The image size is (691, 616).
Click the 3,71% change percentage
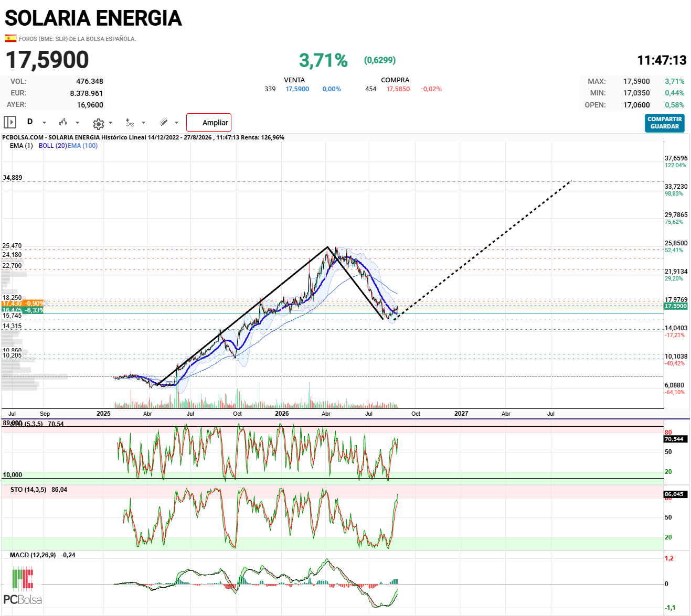[323, 60]
